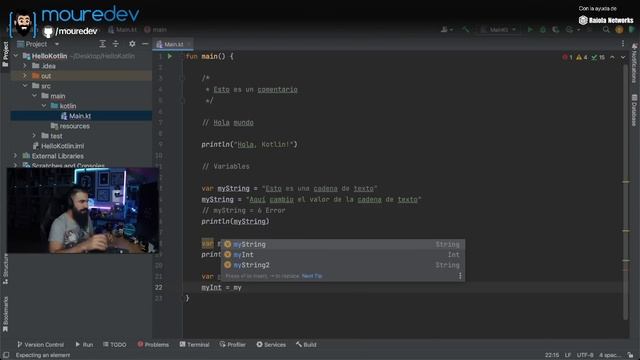
Task: Toggle the Bookmarks side tool window
Action: [x=5, y=314]
